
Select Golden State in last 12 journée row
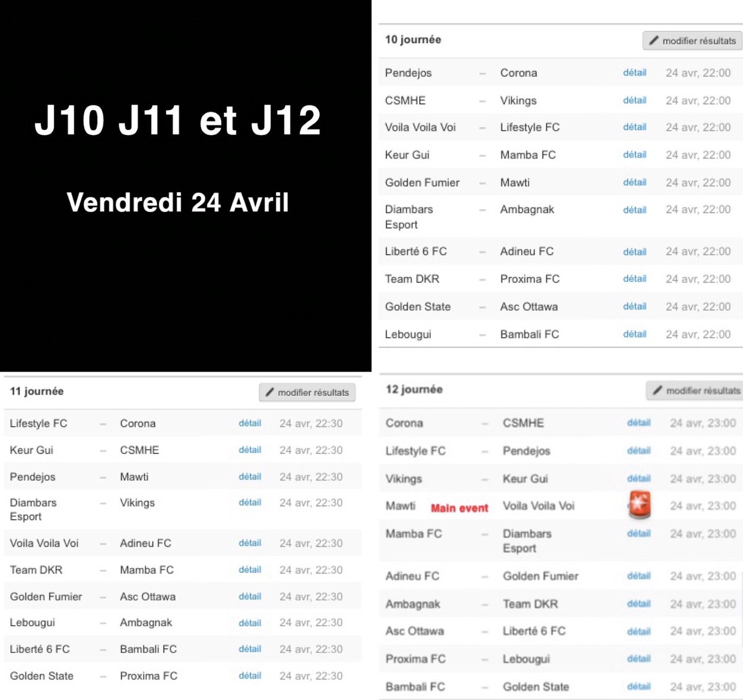pos(536,687)
